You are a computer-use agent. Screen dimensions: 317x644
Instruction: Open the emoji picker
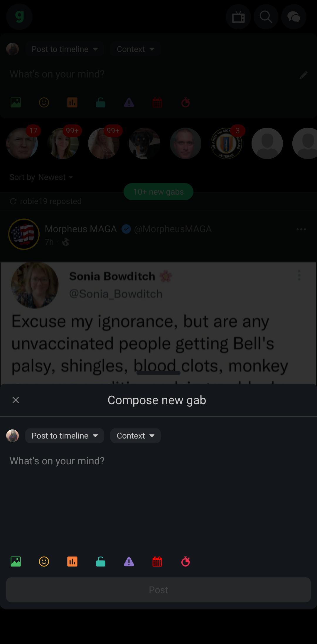click(44, 561)
